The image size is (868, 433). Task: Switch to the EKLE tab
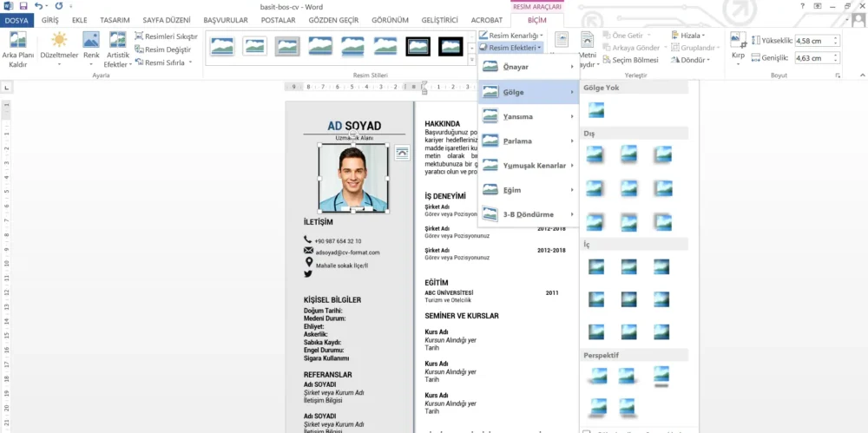pyautogui.click(x=80, y=20)
